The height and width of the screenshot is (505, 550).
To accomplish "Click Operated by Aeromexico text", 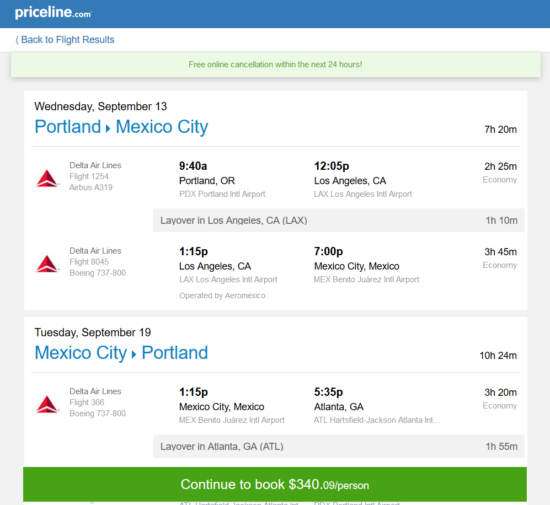I will [x=222, y=296].
